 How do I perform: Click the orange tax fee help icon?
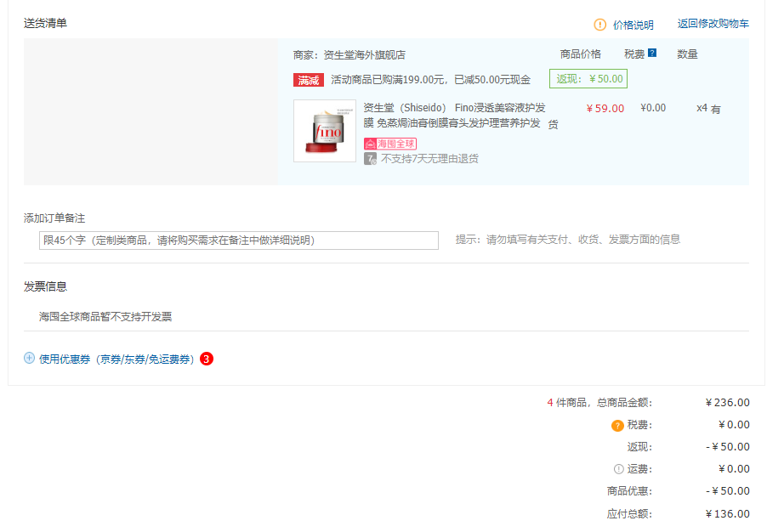617,426
